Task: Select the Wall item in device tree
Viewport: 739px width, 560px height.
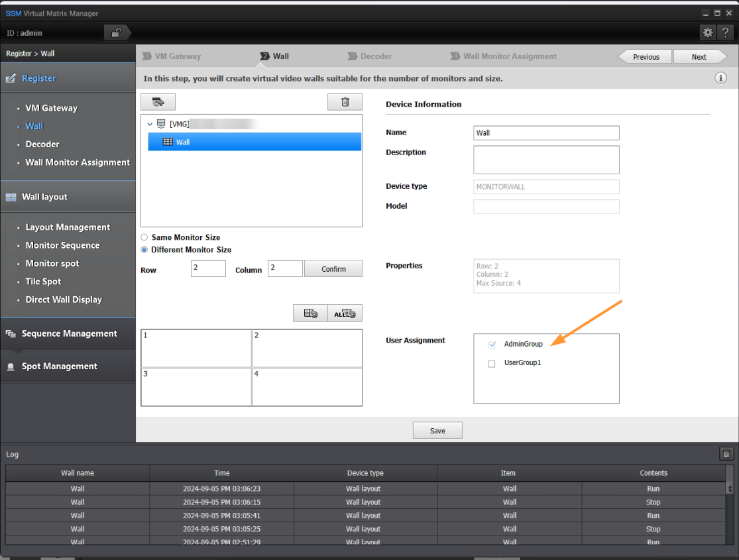Action: pyautogui.click(x=255, y=142)
